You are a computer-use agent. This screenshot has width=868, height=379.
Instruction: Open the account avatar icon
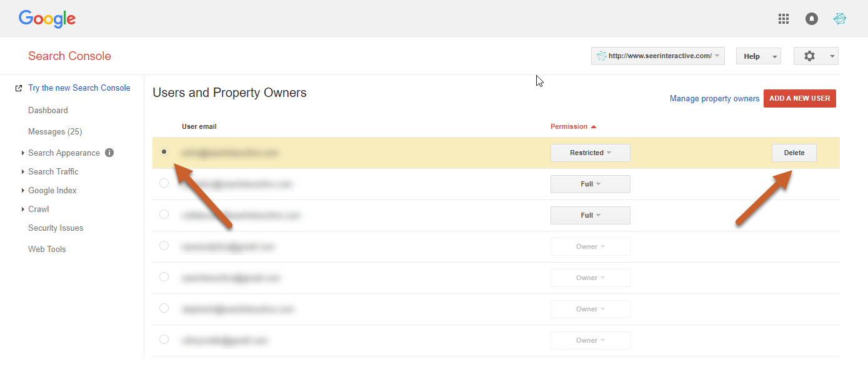pyautogui.click(x=840, y=19)
